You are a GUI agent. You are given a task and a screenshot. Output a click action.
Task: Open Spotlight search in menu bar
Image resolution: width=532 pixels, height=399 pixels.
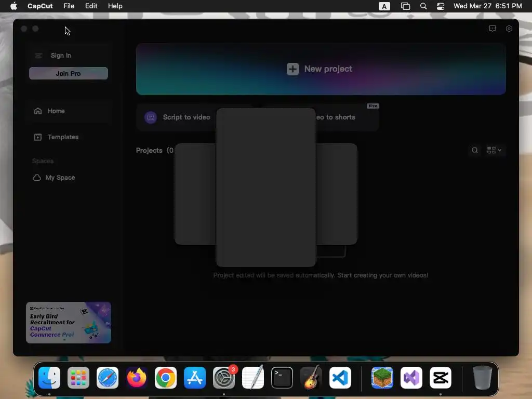point(423,6)
